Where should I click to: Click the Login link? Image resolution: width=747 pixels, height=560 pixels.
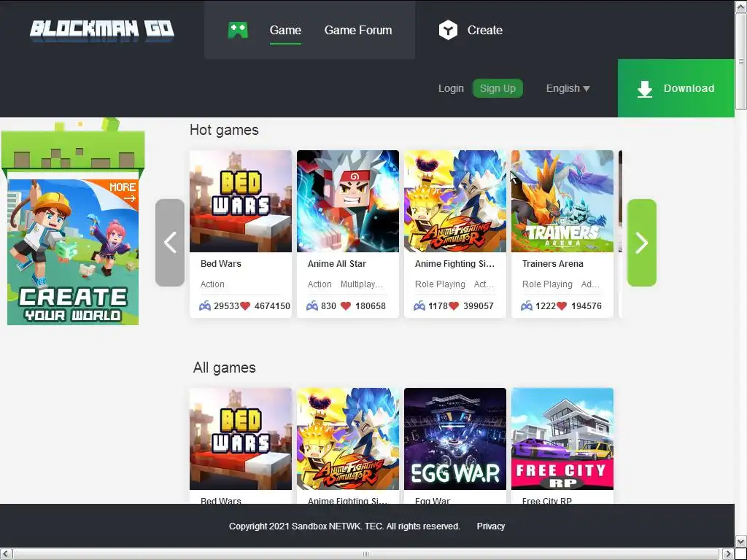click(x=451, y=88)
